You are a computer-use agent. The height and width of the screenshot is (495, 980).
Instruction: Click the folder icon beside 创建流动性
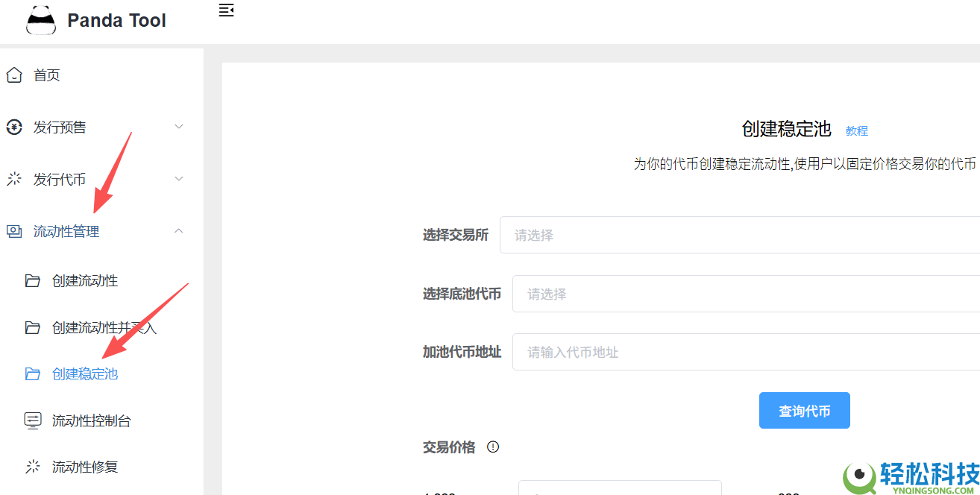click(x=33, y=281)
